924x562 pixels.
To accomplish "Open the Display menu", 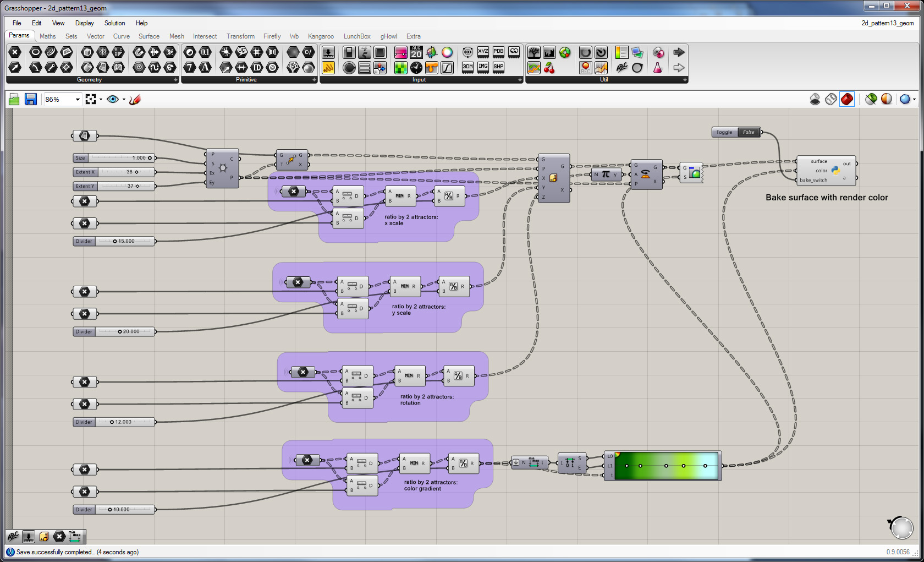I will pos(84,23).
